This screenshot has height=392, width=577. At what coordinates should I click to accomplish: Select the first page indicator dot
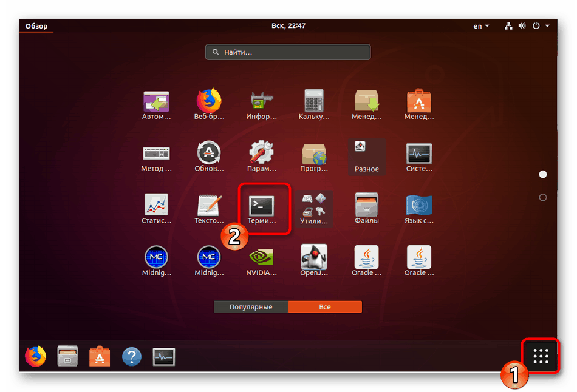543,174
